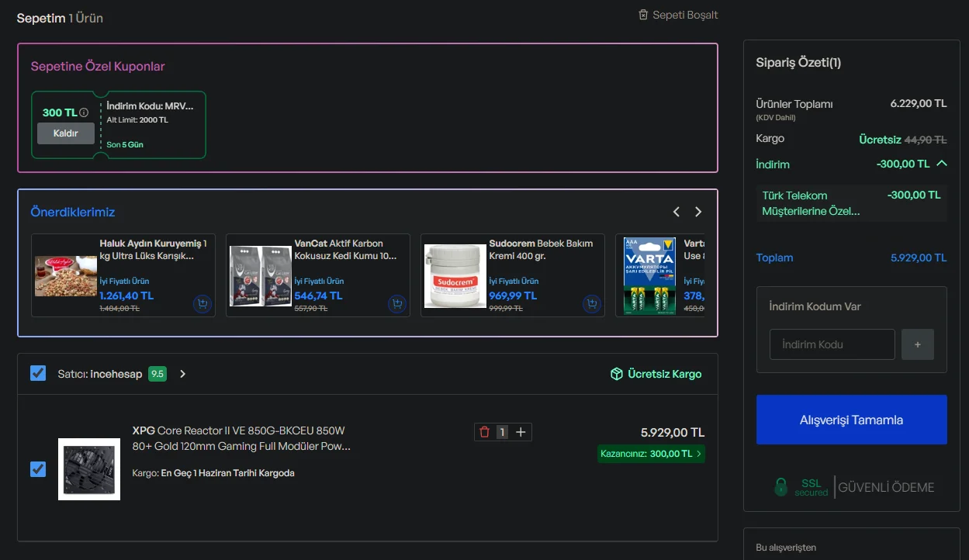Click the info icon beside 300 TL coupon
The width and height of the screenshot is (969, 560).
(x=84, y=112)
